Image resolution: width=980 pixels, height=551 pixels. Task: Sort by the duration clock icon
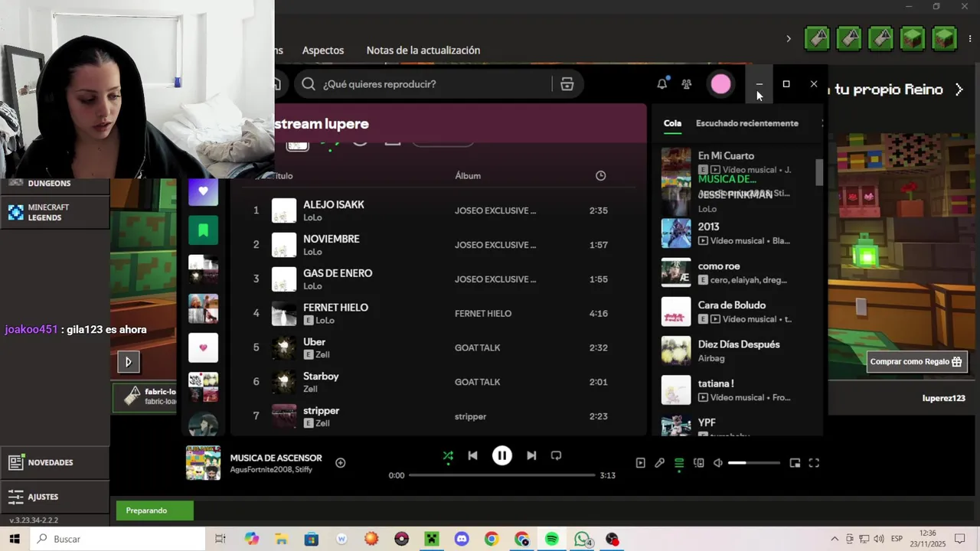600,176
